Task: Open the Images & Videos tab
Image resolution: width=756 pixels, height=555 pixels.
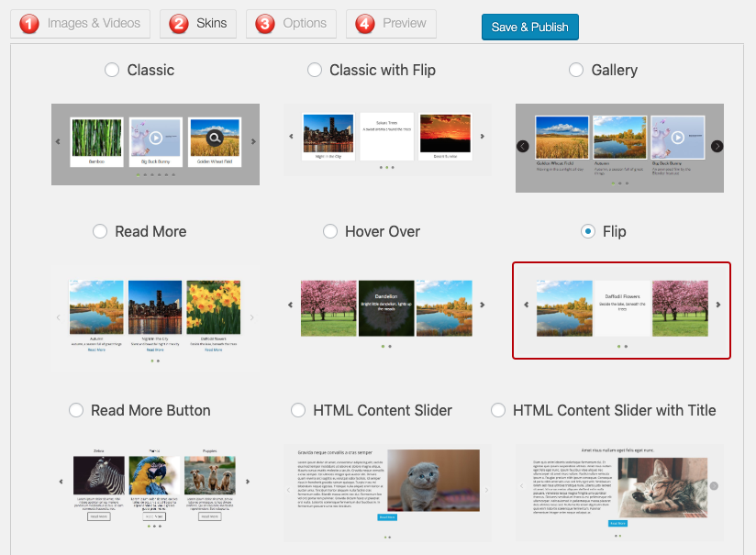Action: click(x=80, y=23)
